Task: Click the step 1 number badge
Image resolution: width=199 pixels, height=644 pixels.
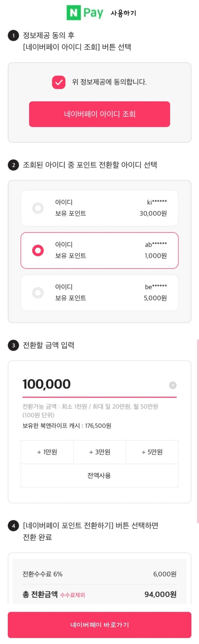Action: pyautogui.click(x=13, y=35)
